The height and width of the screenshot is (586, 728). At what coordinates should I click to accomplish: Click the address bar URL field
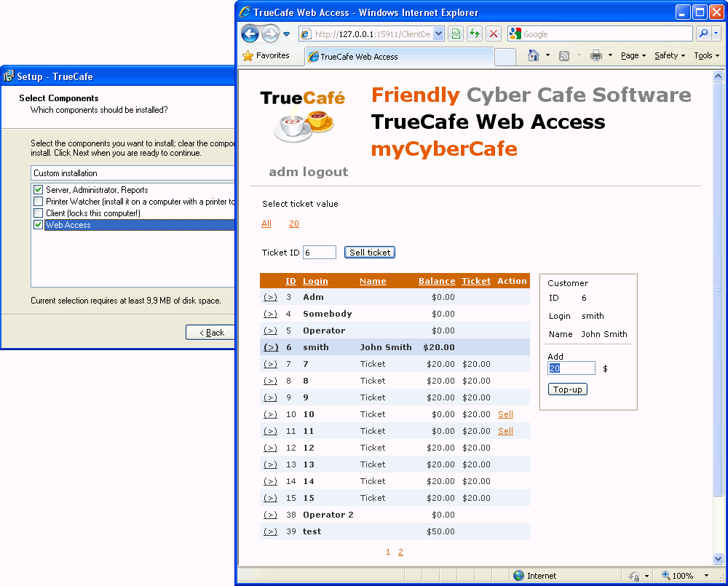point(373,34)
